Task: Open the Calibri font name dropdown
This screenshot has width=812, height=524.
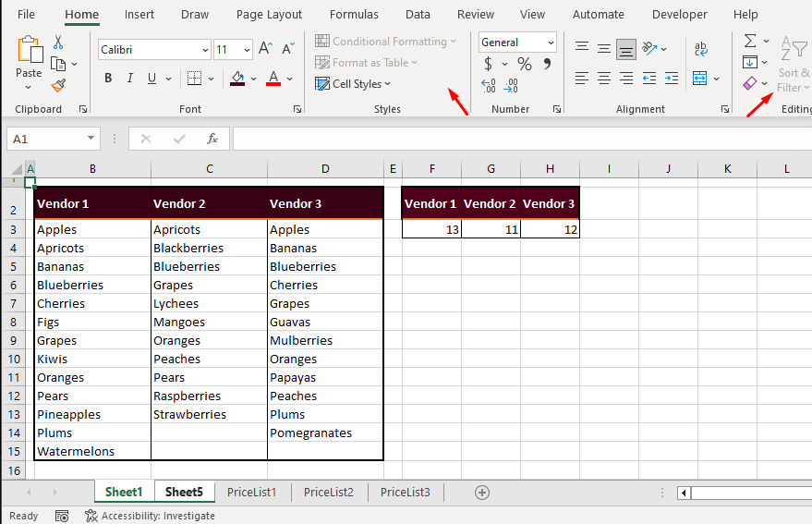Action: pyautogui.click(x=205, y=50)
